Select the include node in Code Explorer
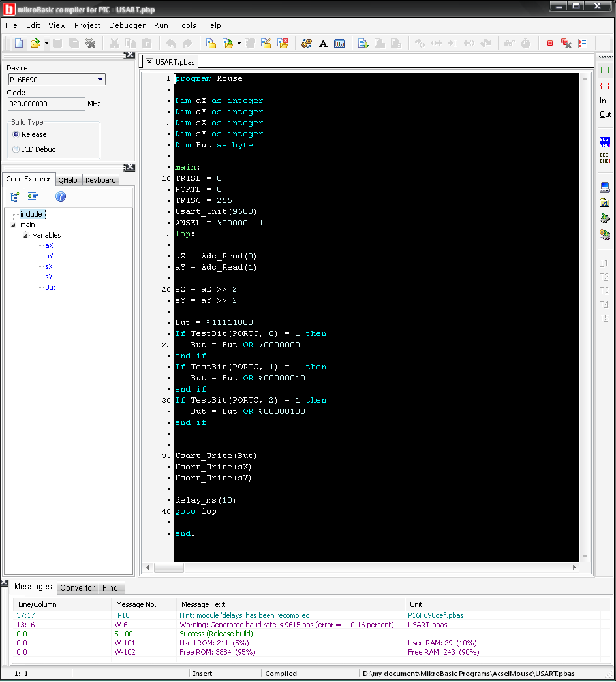Screen dimensions: 616x682 coord(31,214)
